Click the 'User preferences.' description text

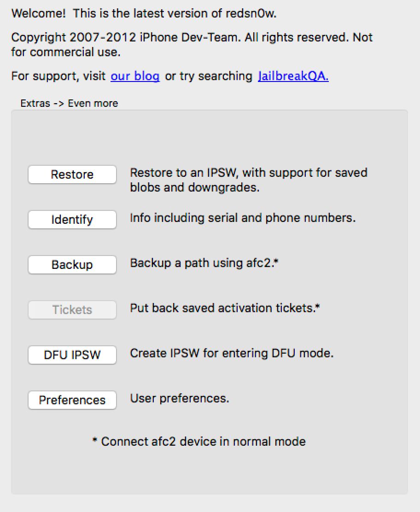(180, 398)
